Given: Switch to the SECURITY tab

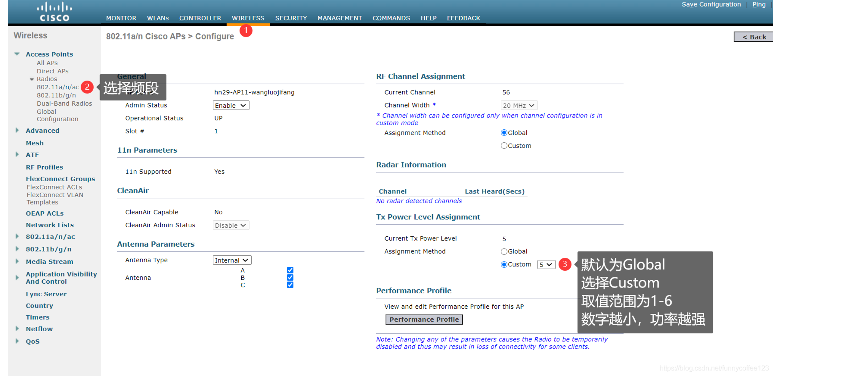Looking at the screenshot, I should [290, 18].
